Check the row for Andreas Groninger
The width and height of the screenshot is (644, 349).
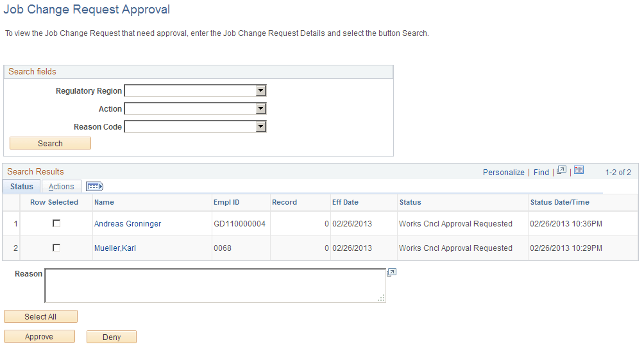[56, 223]
